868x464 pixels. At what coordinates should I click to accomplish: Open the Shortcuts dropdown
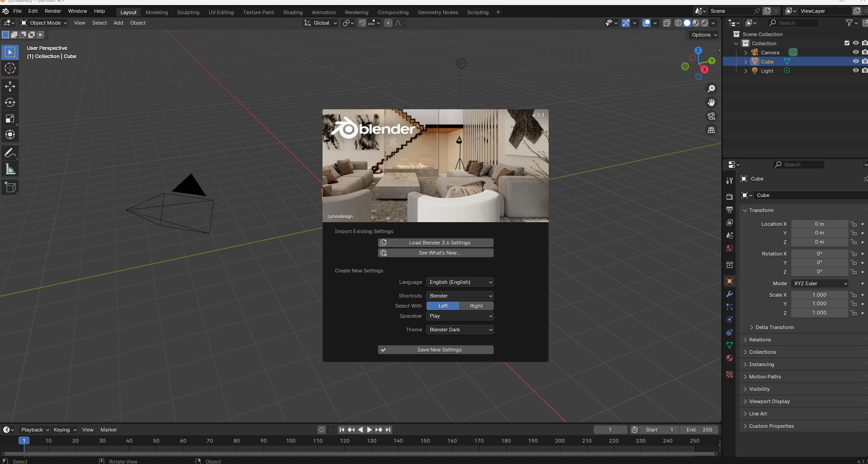coord(460,296)
